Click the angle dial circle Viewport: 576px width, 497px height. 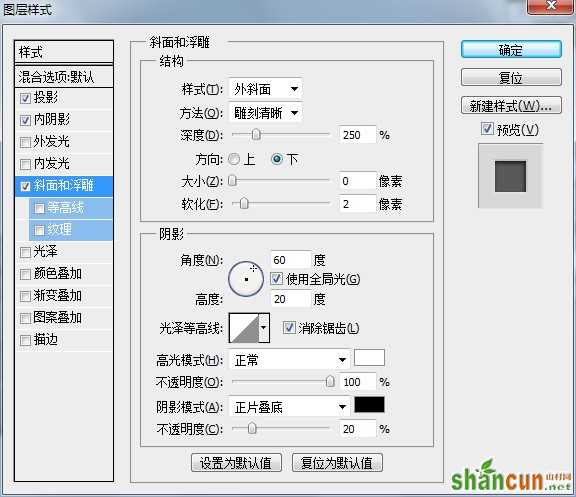coord(246,279)
